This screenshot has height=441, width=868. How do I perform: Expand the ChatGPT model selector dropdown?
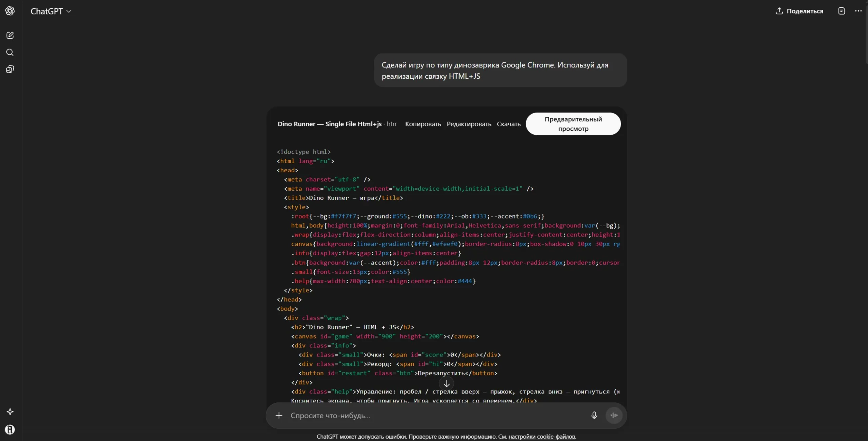click(51, 11)
